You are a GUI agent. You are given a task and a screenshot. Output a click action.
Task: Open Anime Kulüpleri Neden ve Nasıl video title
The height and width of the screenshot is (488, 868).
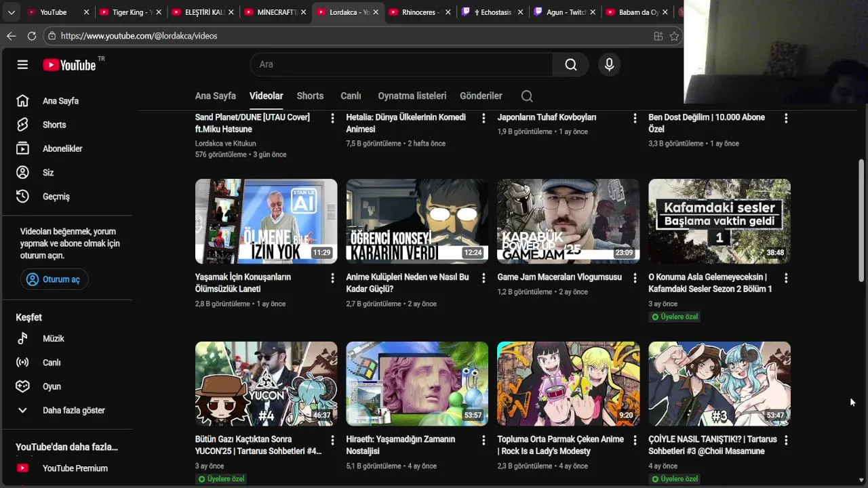408,283
